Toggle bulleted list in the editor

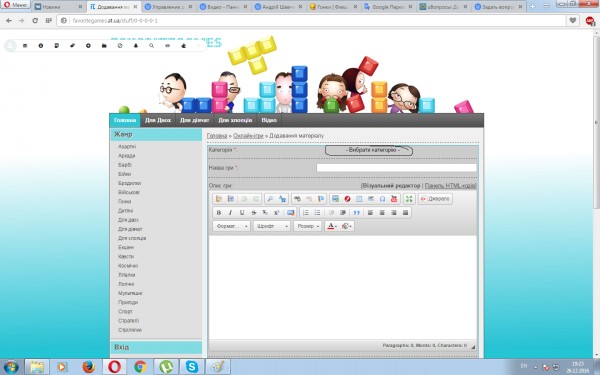[317, 212]
